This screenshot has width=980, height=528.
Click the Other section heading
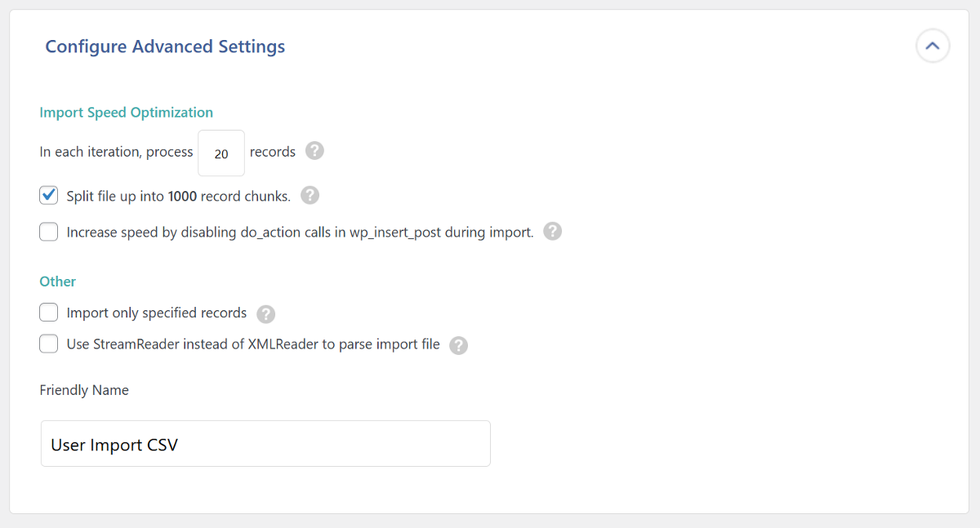point(58,282)
